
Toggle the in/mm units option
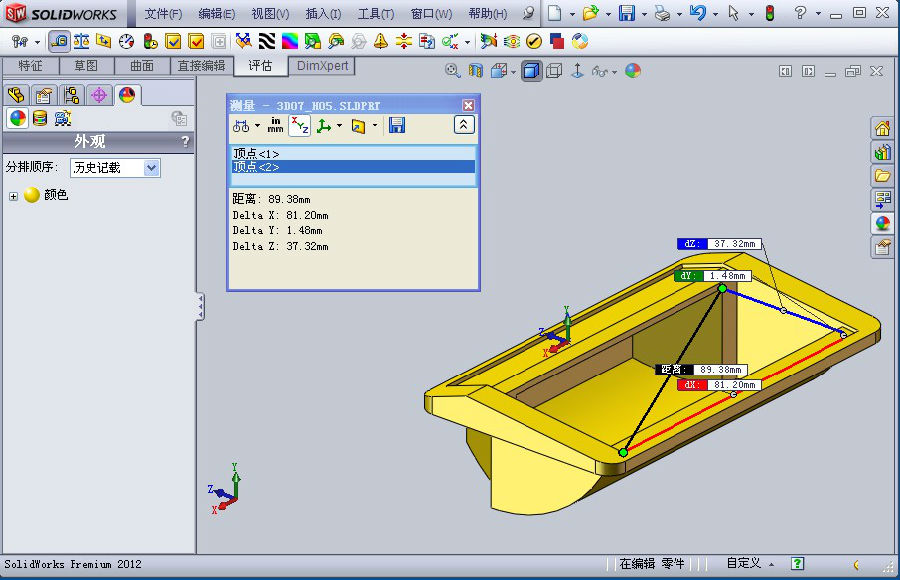click(x=275, y=125)
